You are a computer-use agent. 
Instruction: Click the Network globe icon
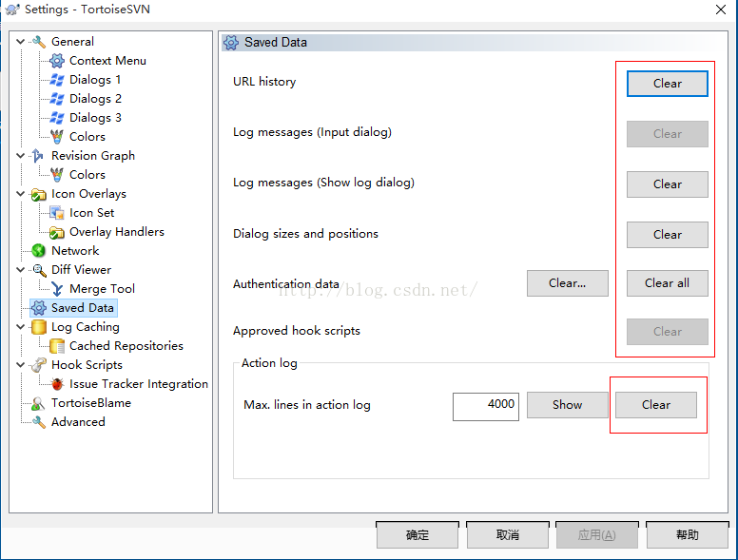pos(39,251)
